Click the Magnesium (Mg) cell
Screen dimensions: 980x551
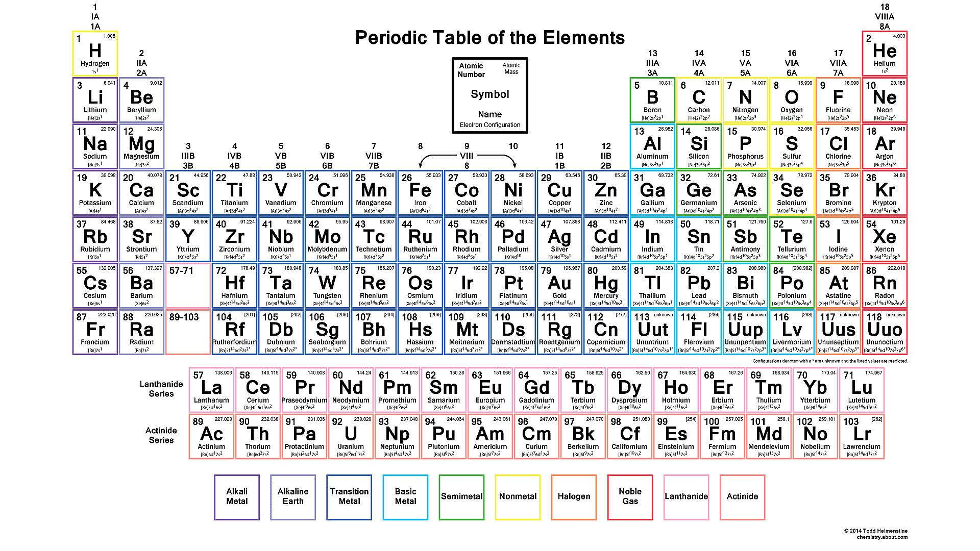pos(141,146)
